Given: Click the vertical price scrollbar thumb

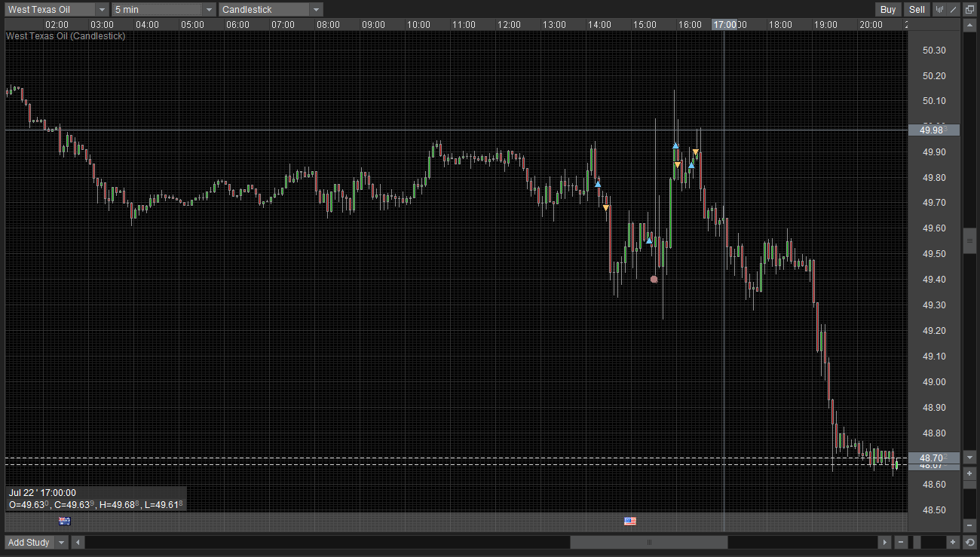Looking at the screenshot, I should pyautogui.click(x=969, y=241).
